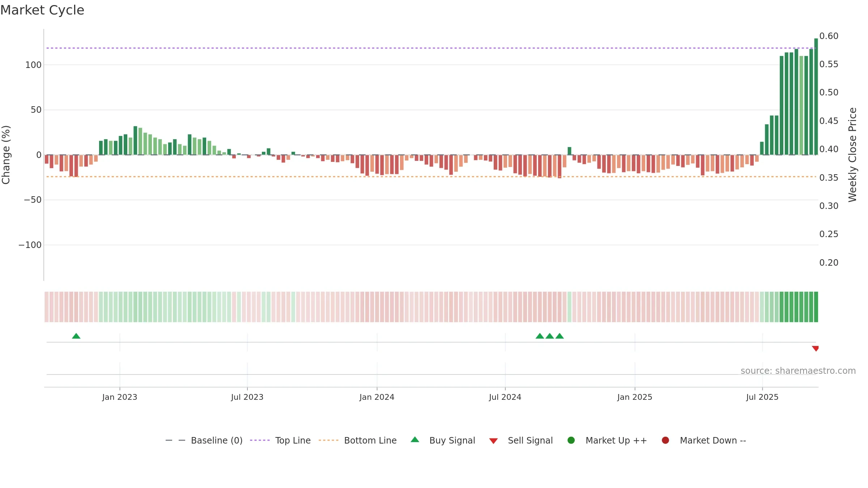Click the tallest green bar at far right
Screen dimensions: 868x488
click(816, 97)
